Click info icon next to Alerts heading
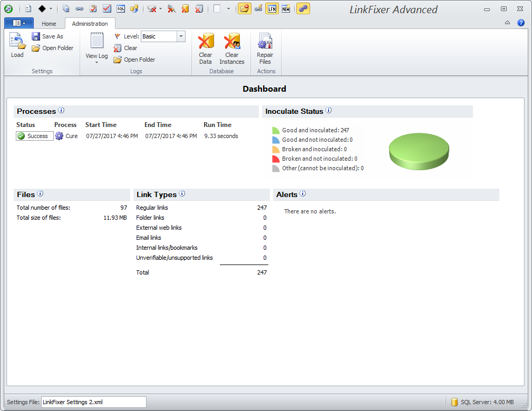Image resolution: width=532 pixels, height=411 pixels. (303, 193)
